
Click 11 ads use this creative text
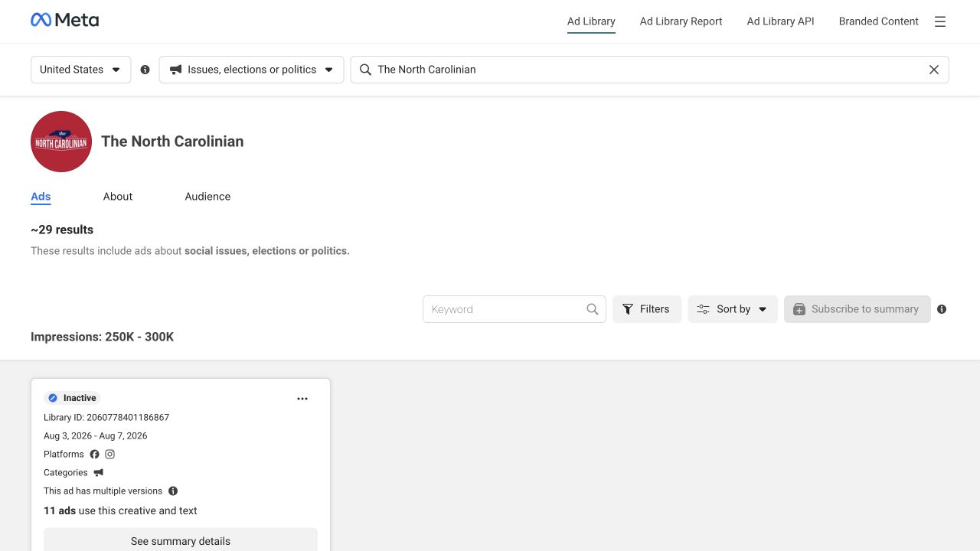[120, 510]
